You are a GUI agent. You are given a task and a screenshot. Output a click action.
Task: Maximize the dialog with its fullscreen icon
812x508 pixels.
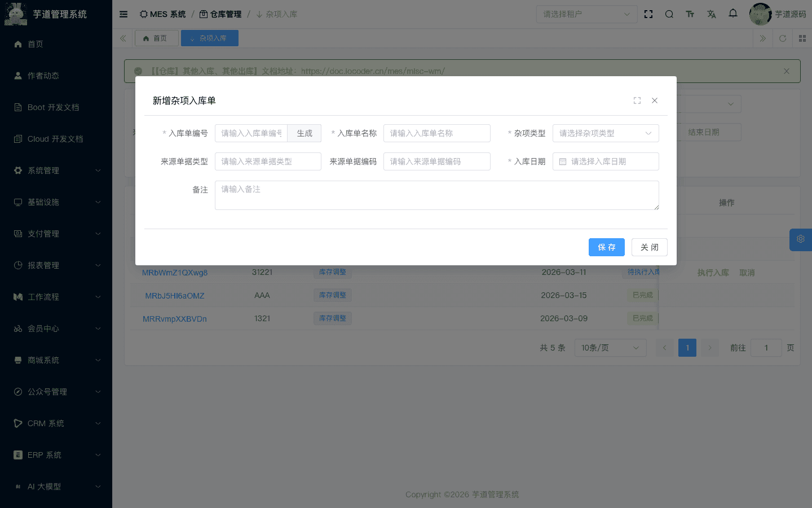[637, 100]
